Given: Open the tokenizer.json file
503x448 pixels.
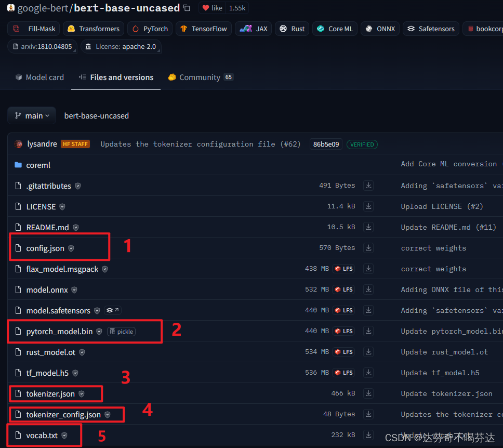Looking at the screenshot, I should point(50,394).
